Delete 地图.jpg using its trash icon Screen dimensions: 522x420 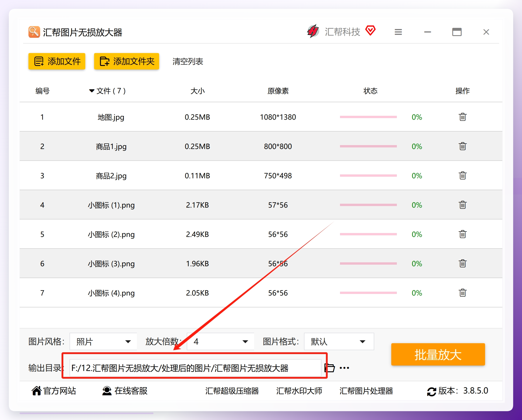463,117
